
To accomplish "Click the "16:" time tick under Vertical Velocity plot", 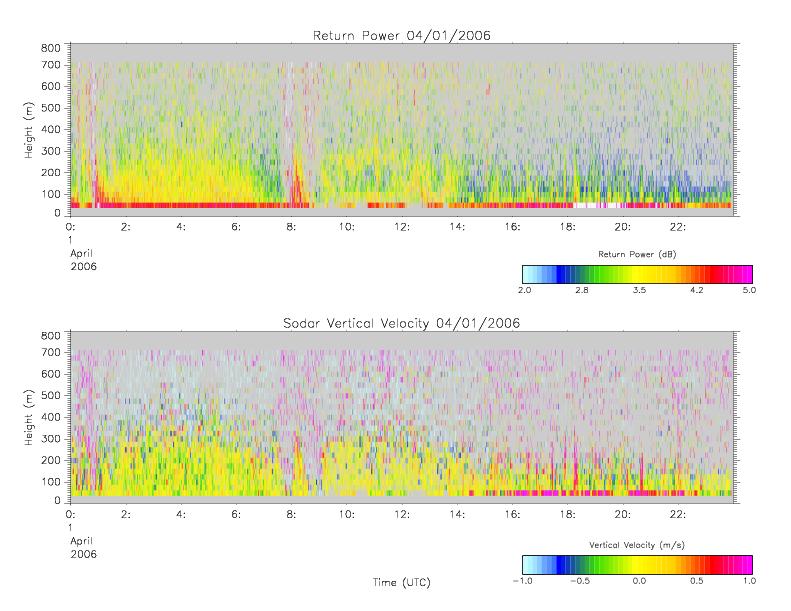I will coord(513,514).
